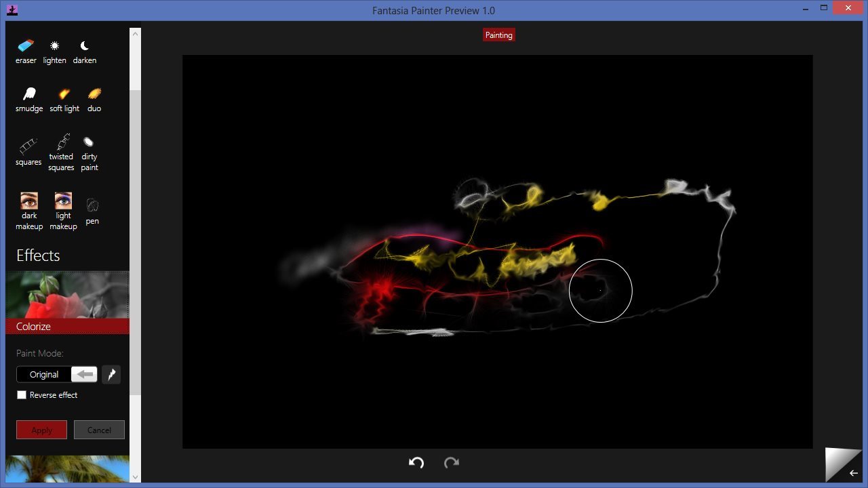868x488 pixels.
Task: Pick the dark makeup brush
Action: (29, 210)
